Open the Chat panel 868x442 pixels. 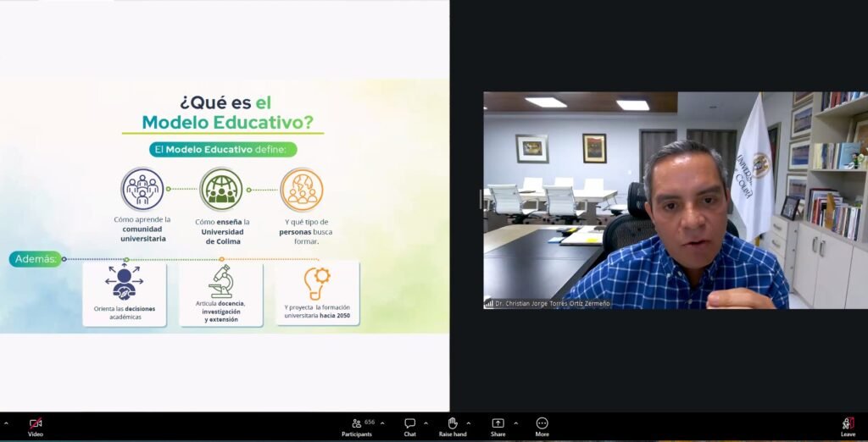pos(409,427)
